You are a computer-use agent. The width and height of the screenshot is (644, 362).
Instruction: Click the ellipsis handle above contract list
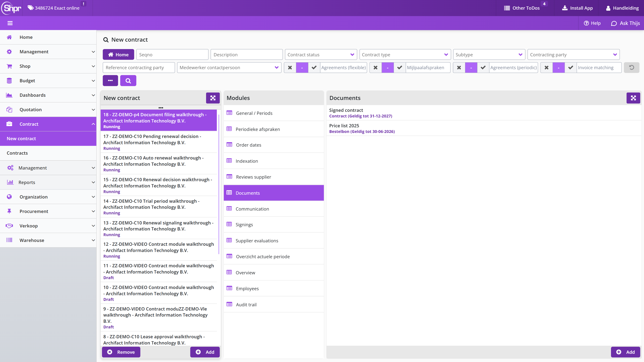tap(161, 108)
